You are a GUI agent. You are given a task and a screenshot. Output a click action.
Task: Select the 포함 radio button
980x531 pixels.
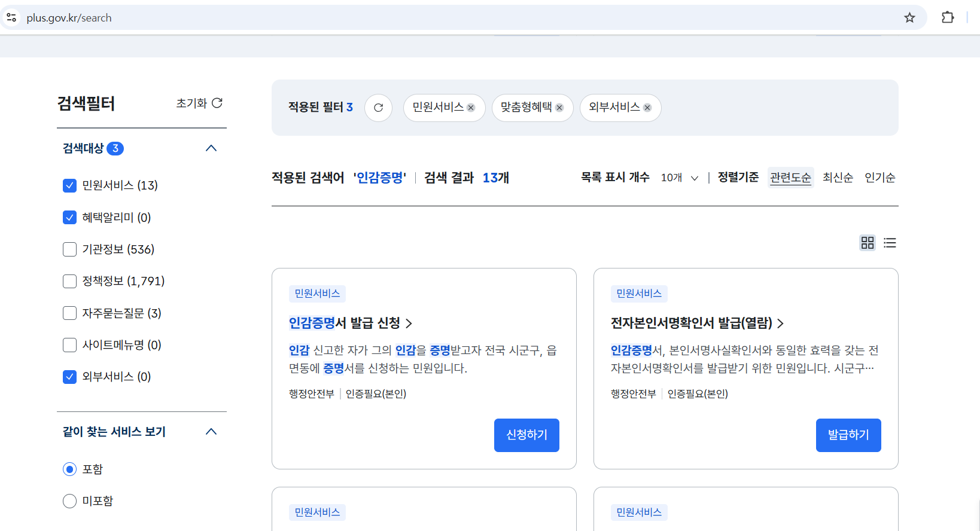coord(69,469)
